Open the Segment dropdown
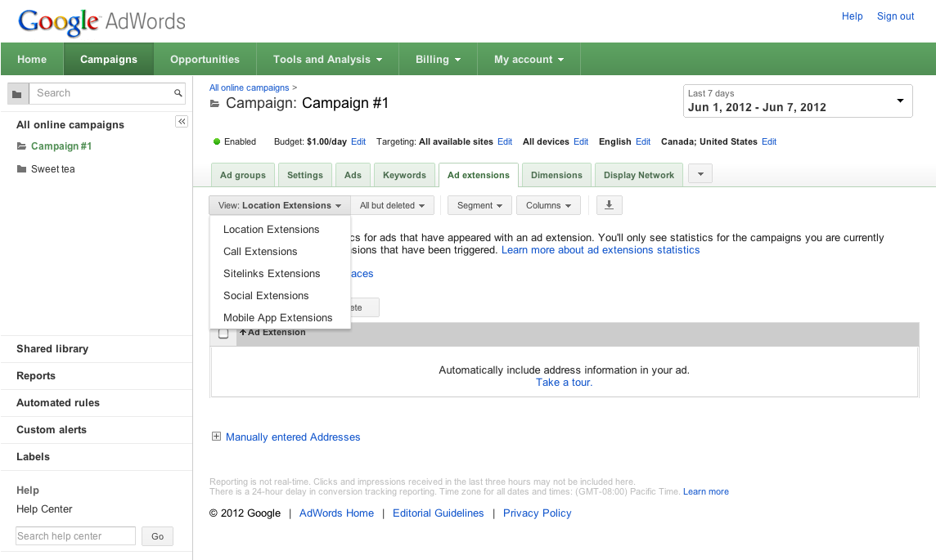 (479, 205)
